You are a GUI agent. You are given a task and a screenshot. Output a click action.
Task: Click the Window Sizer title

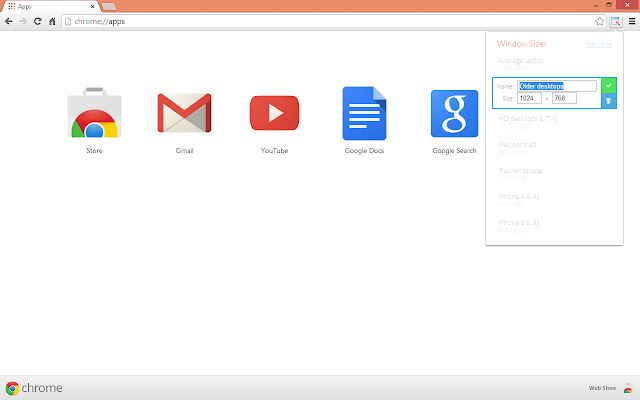[x=522, y=44]
